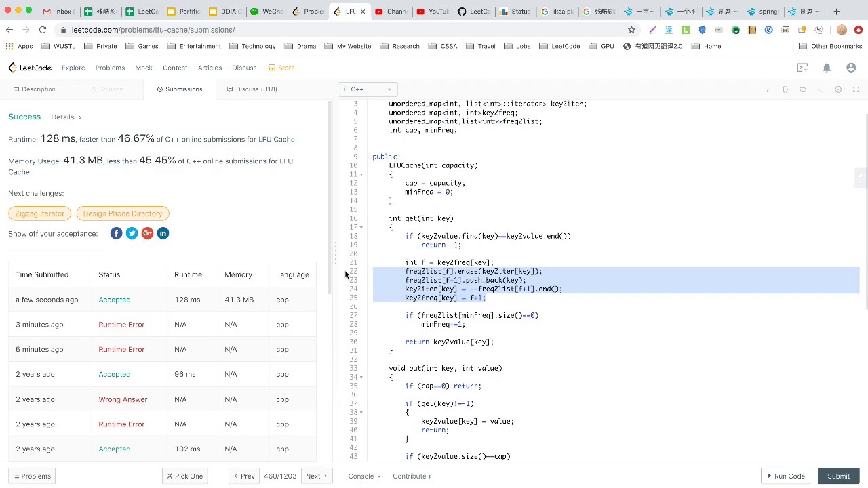Go back in browser history
Viewport: 868px width, 488px height.
(x=9, y=30)
